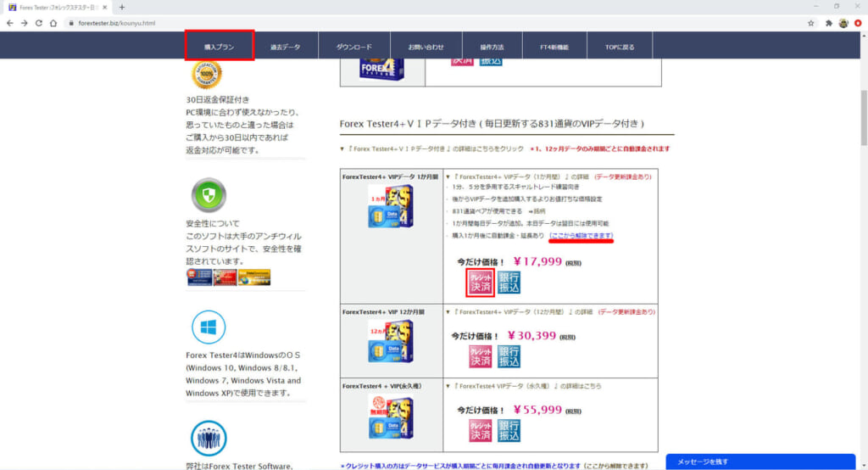Click browser back arrow
The height and width of the screenshot is (470, 868).
(10, 23)
